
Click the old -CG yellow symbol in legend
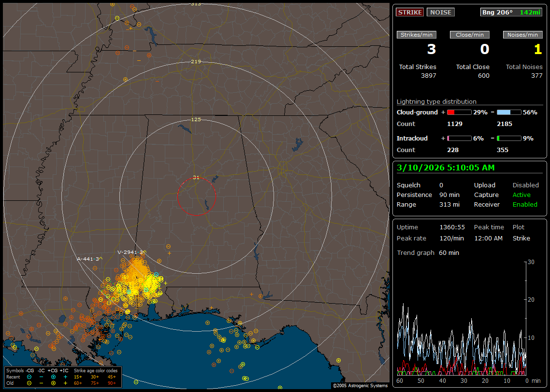point(29,383)
